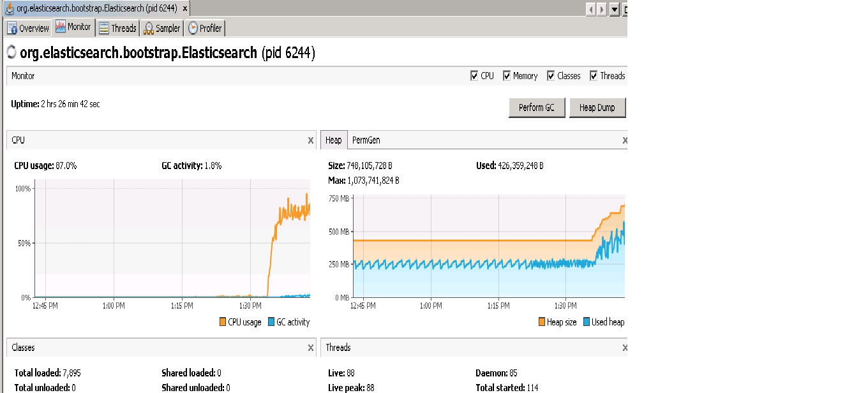868x393 pixels.
Task: Click the Sampler tab icon
Action: [149, 28]
